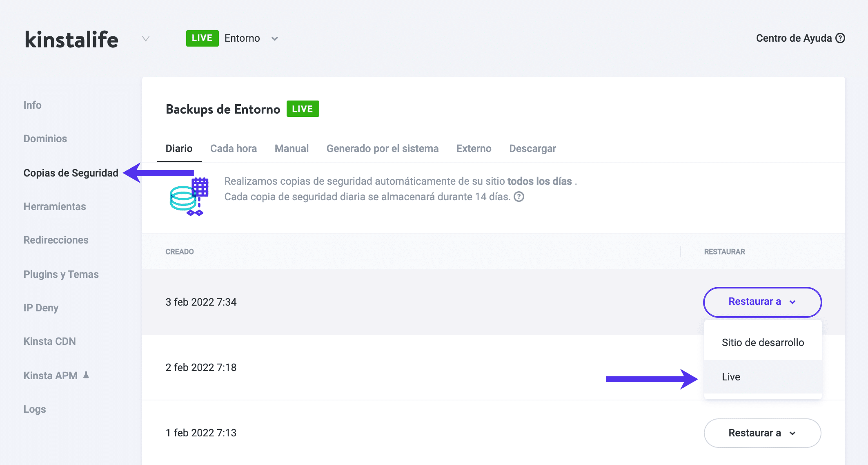This screenshot has height=465, width=868.
Task: Open the Entorno environment dropdown
Action: click(275, 39)
